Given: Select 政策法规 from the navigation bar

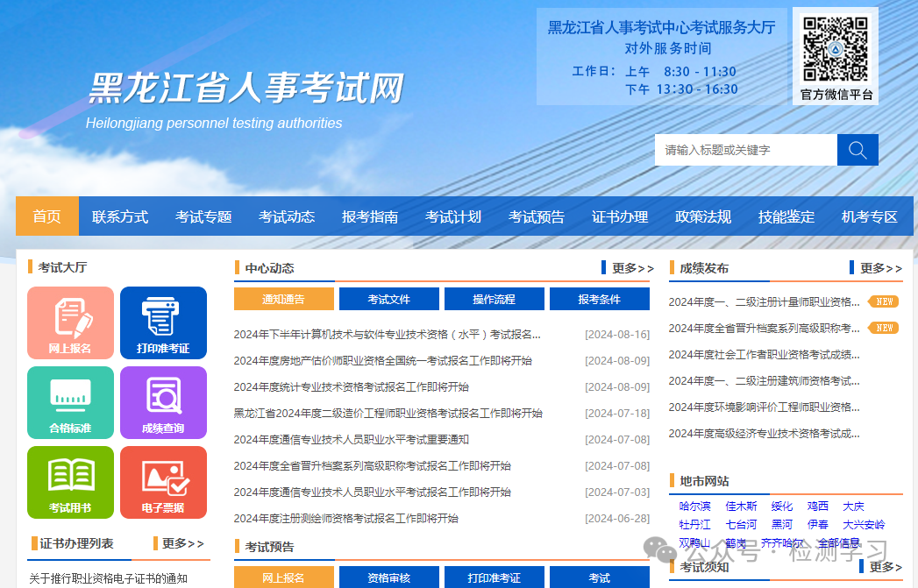Looking at the screenshot, I should point(702,216).
